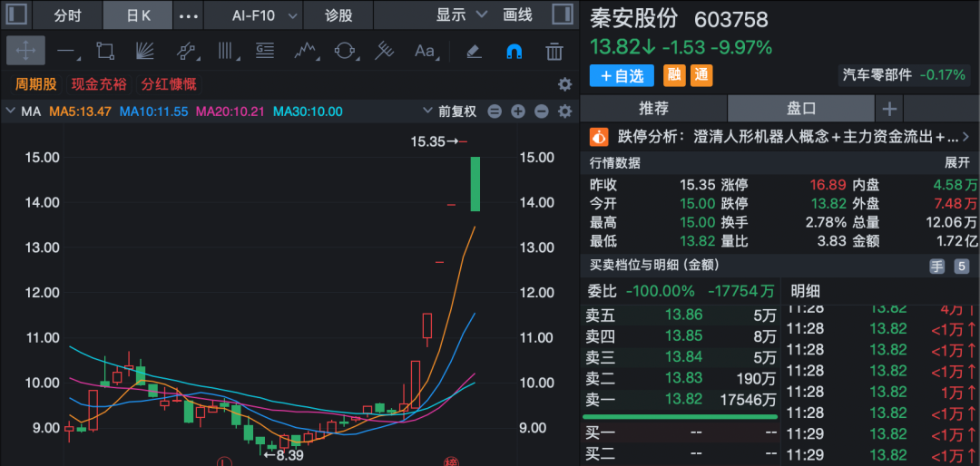Open the line tool submenu arrow
This screenshot has width=980, height=466.
[77, 59]
